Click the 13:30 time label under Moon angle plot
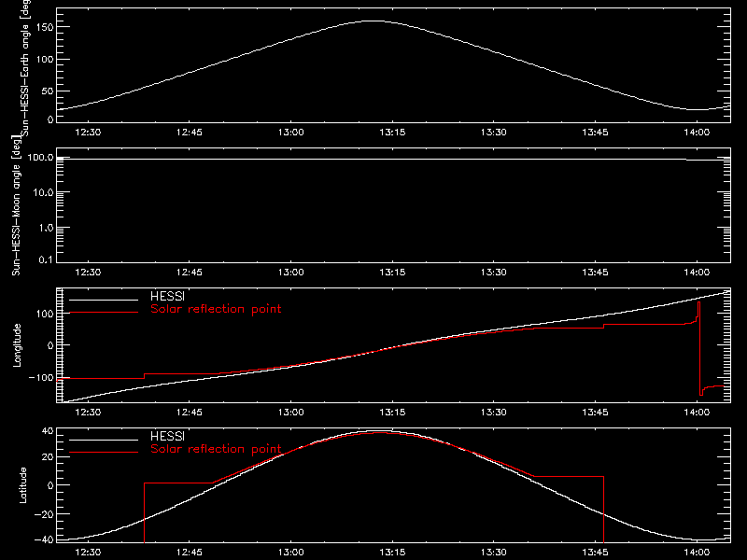Image resolution: width=747 pixels, height=560 pixels. [x=494, y=272]
